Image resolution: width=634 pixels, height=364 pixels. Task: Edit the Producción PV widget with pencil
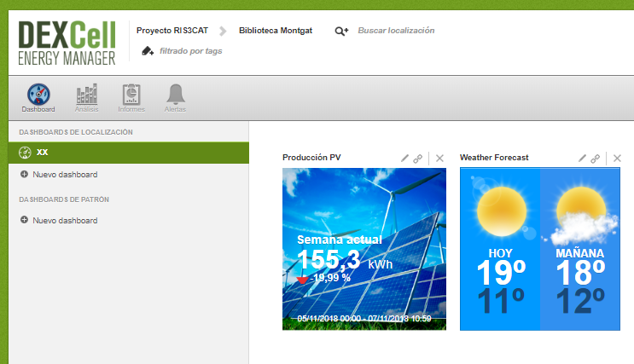405,158
